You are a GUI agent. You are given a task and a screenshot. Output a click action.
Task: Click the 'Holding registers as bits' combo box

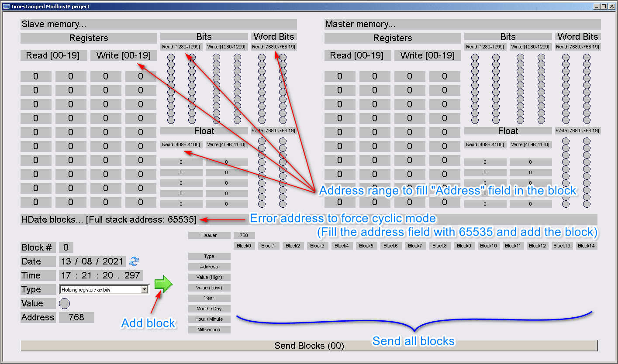tap(100, 289)
